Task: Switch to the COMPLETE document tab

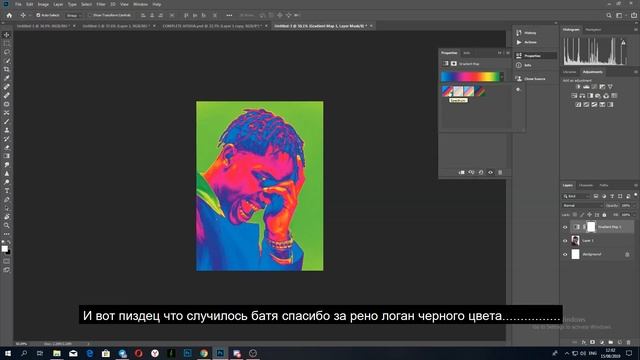Action: click(211, 26)
